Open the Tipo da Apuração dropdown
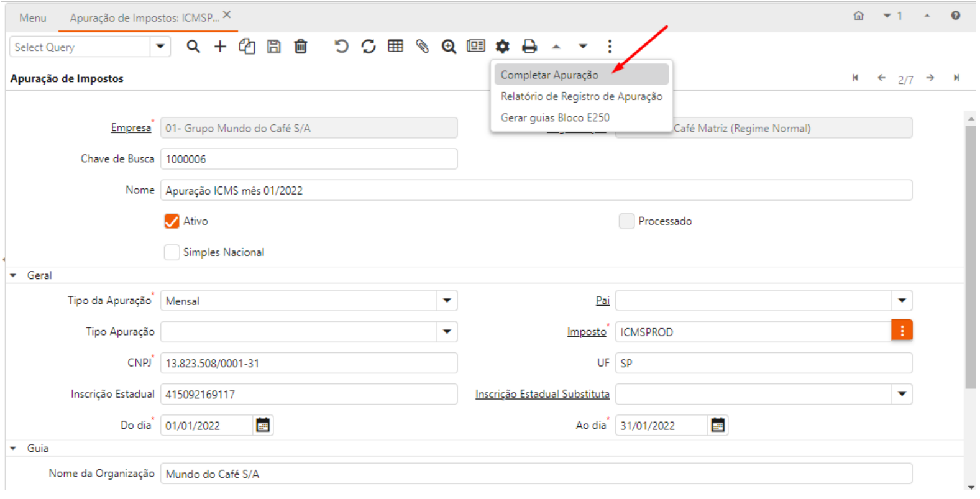 [447, 301]
